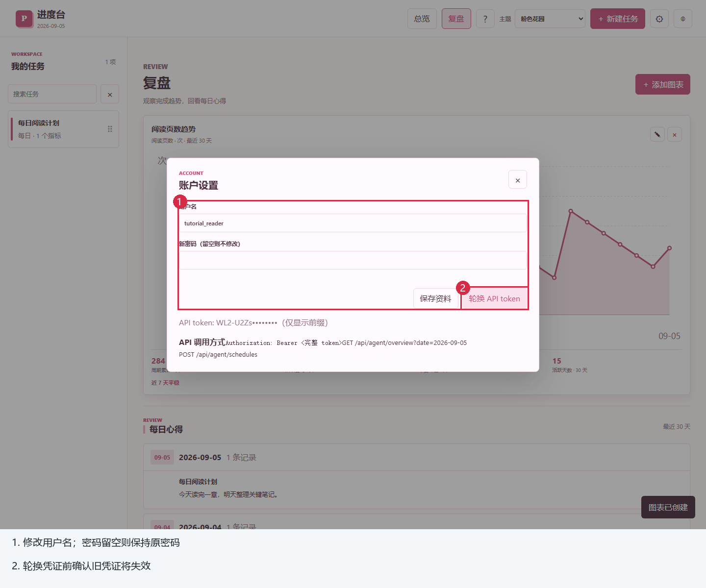The image size is (706, 588).
Task: Open the help question mark button
Action: pos(485,19)
